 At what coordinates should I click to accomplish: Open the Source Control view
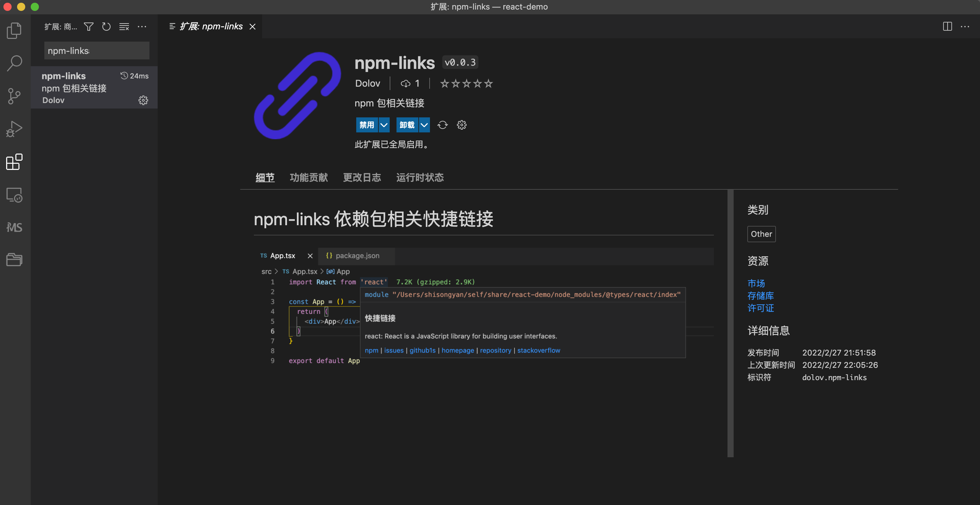[x=14, y=96]
